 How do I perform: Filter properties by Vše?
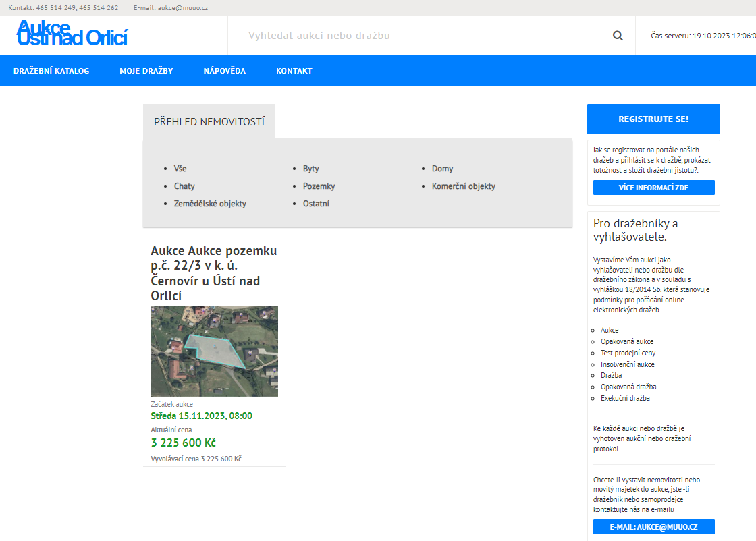(x=180, y=169)
